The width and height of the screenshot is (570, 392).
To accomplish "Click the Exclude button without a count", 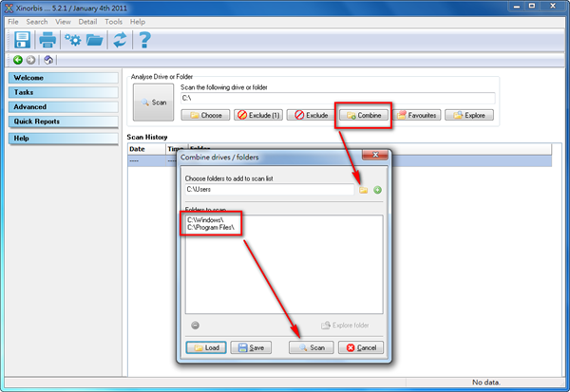I will [311, 115].
